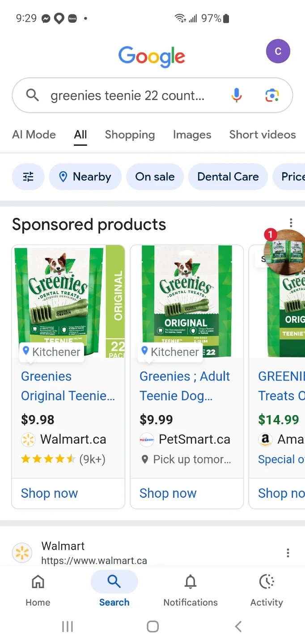Switch to the Images tab
This screenshot has width=305, height=644.
tap(192, 135)
